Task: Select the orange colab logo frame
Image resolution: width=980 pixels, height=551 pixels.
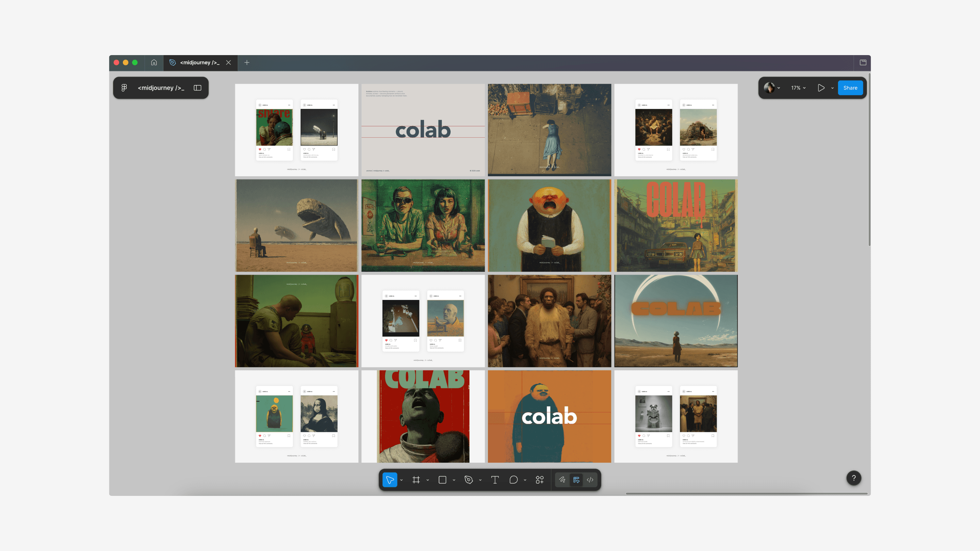Action: click(549, 416)
